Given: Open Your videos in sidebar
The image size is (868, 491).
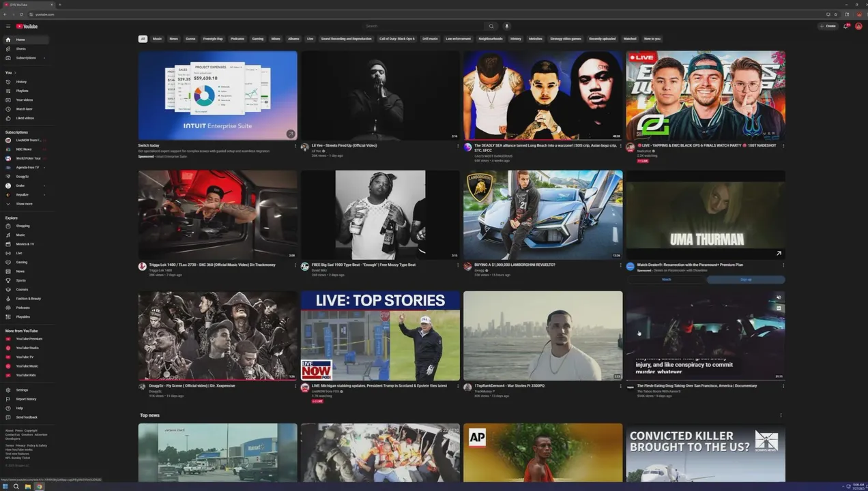Looking at the screenshot, I should coord(26,100).
